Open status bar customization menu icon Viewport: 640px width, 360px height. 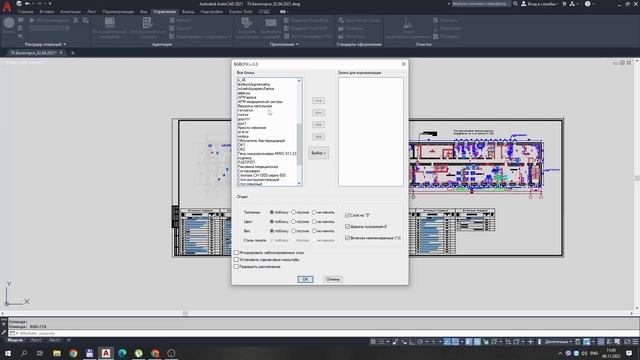pyautogui.click(x=635, y=342)
